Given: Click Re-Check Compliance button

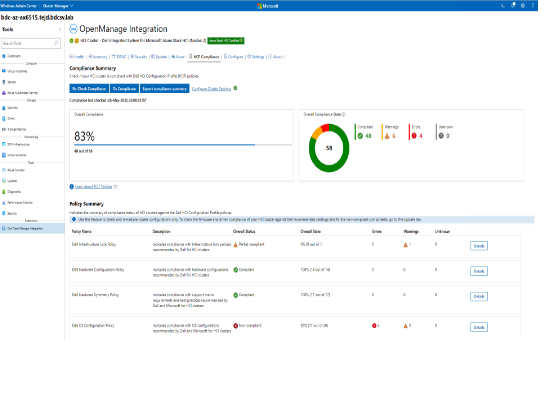Looking at the screenshot, I should [x=89, y=88].
